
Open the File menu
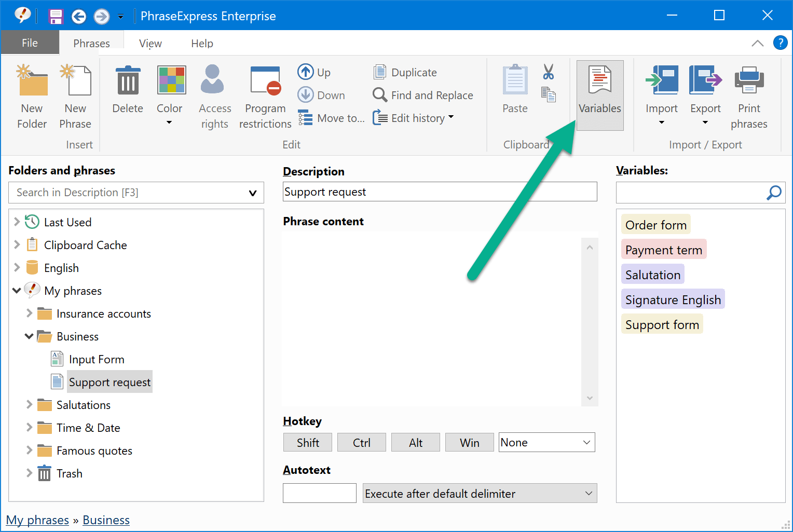tap(30, 43)
